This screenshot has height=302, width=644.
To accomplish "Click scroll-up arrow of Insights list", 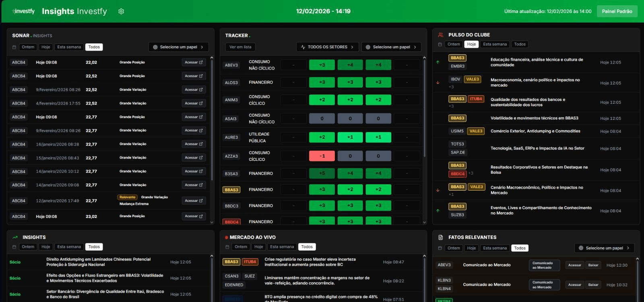I will [x=212, y=256].
